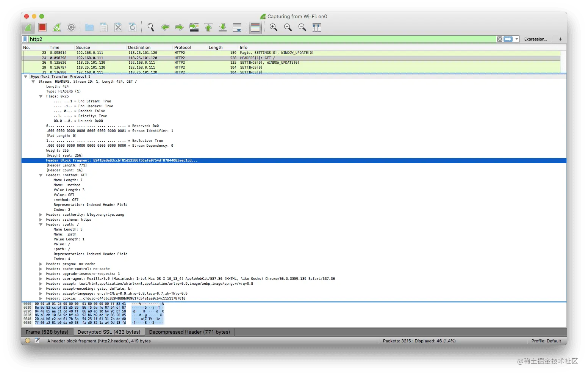This screenshot has width=588, height=375.
Task: Sort packets by the Time column
Action: tap(61, 47)
